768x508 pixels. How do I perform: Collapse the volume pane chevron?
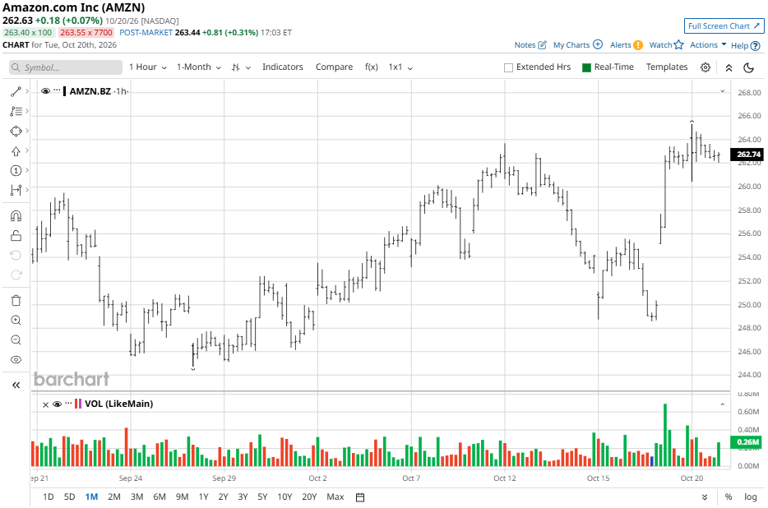click(722, 405)
